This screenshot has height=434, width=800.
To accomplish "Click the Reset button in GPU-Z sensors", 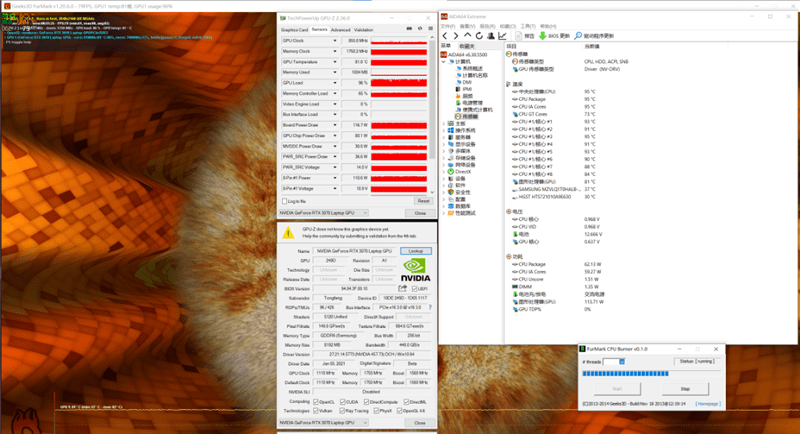I will (x=423, y=201).
